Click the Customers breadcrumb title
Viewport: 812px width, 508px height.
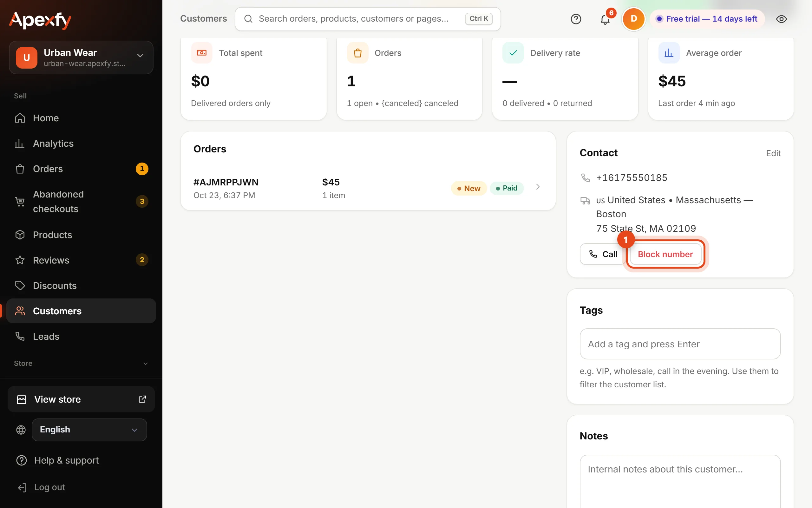203,19
